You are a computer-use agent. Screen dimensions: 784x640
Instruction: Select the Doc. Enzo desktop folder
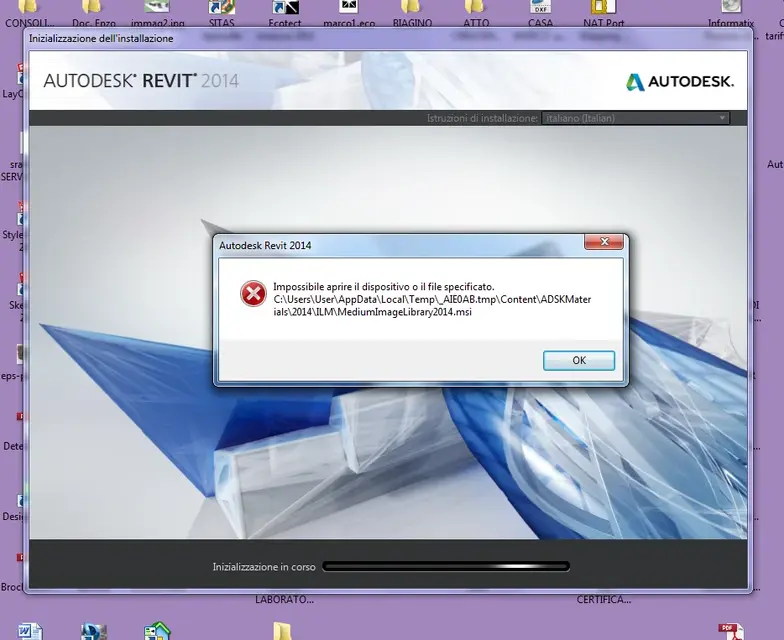(94, 12)
